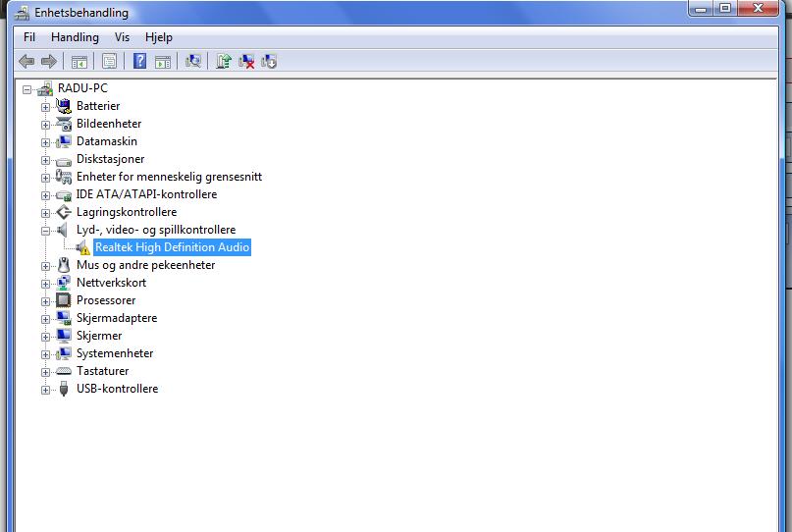792x532 pixels.
Task: Expand the Systemenheter node
Action: tap(45, 354)
